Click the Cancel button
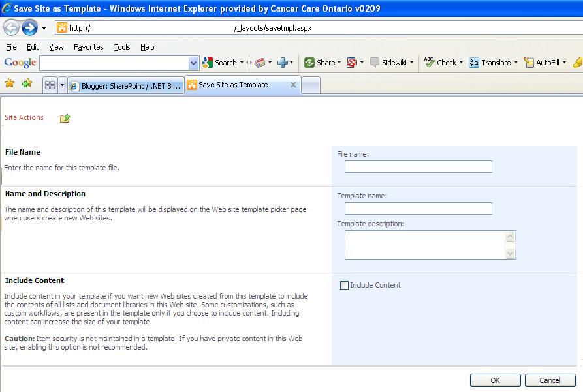The width and height of the screenshot is (583, 392). 550,380
